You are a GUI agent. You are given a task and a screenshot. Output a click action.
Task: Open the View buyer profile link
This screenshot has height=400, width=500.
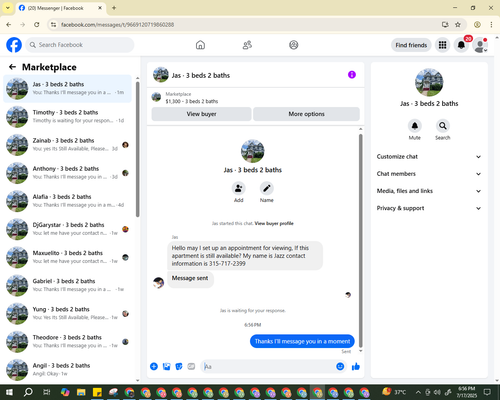point(274,223)
